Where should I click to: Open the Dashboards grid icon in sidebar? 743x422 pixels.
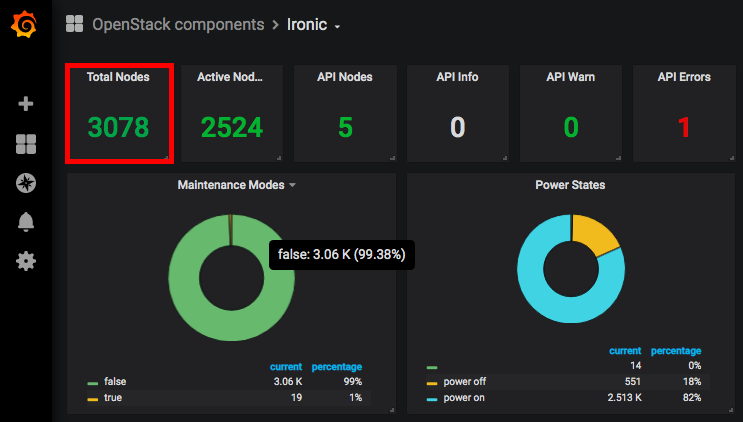(x=26, y=144)
